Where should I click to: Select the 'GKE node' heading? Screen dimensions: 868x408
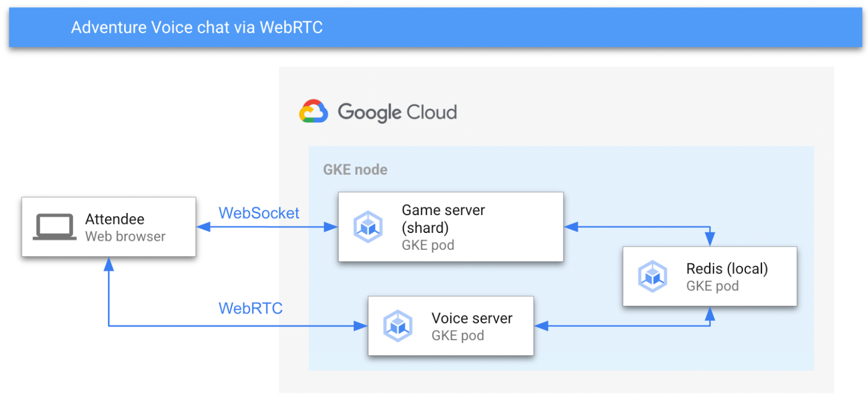(355, 170)
